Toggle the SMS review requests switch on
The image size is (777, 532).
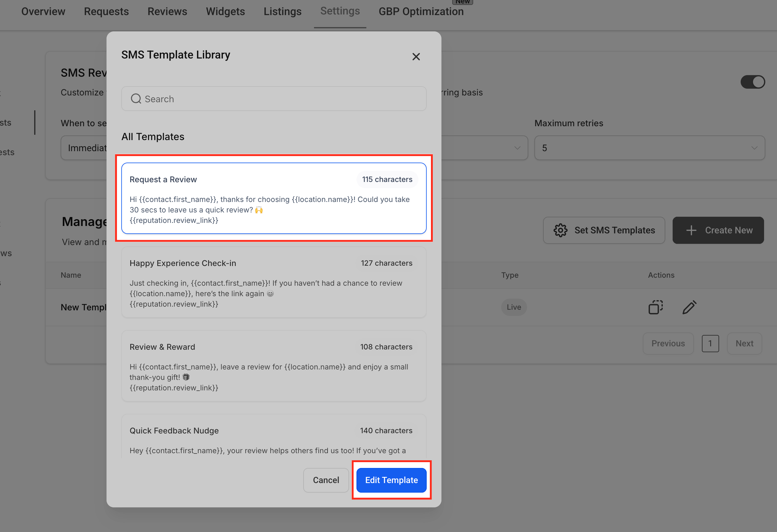[x=753, y=82]
